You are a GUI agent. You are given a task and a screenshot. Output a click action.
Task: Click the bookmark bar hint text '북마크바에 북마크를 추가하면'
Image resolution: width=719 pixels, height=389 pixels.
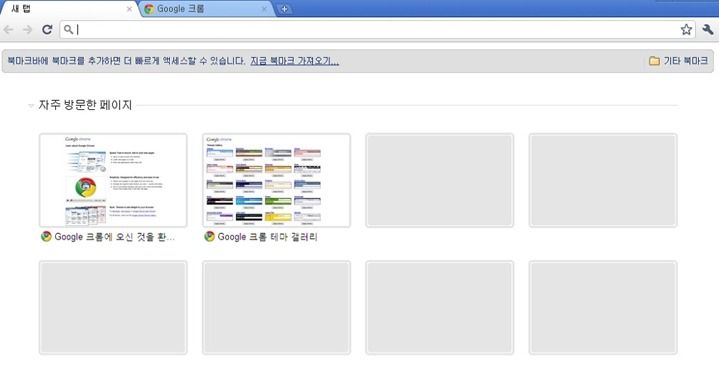pyautogui.click(x=64, y=61)
